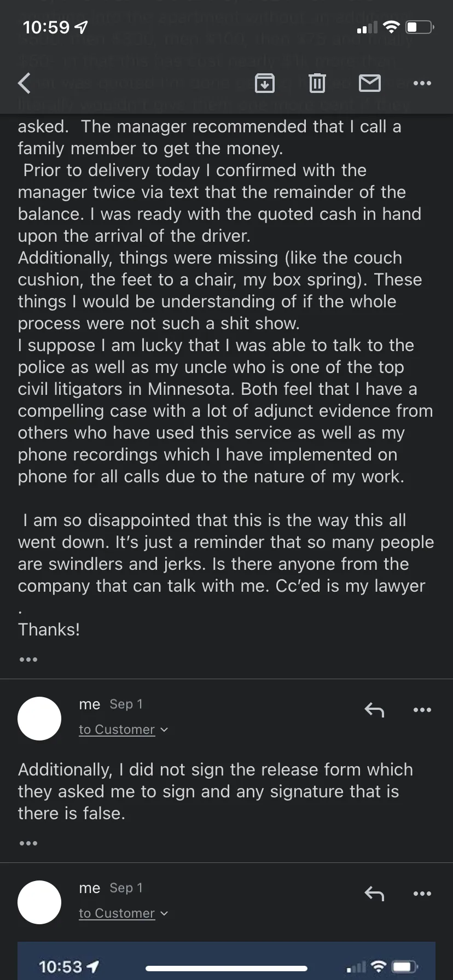This screenshot has width=453, height=980.
Task: Open more options for the screenshot message
Action: click(422, 894)
